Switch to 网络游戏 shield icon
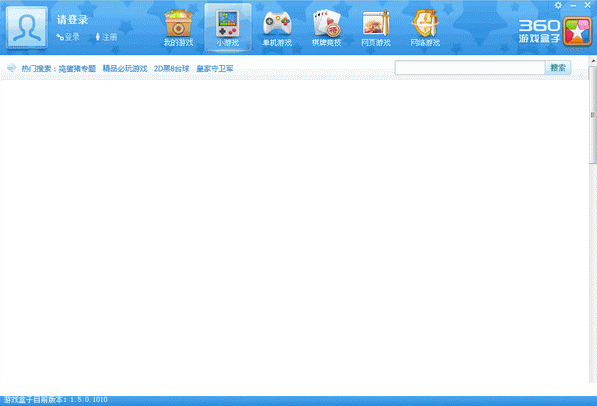The height and width of the screenshot is (406, 597). (x=425, y=23)
